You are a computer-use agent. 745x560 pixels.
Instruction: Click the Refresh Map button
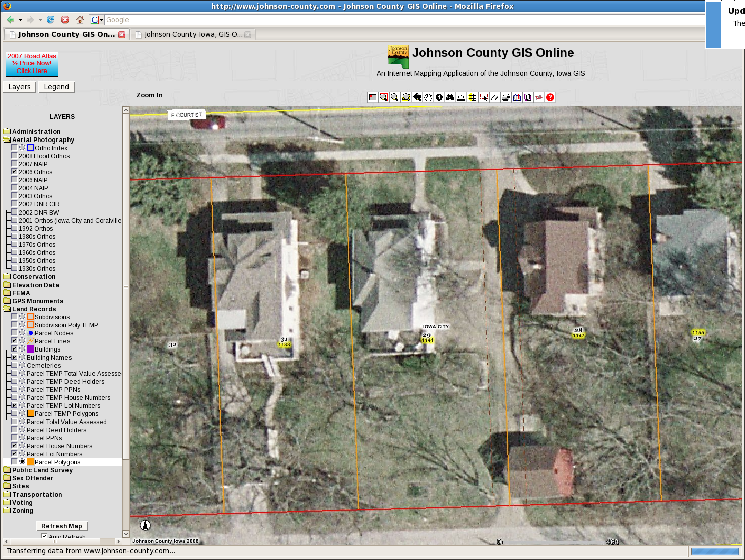click(x=61, y=526)
